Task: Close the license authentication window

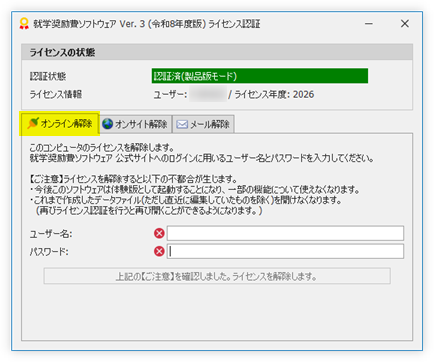Action: [405, 24]
